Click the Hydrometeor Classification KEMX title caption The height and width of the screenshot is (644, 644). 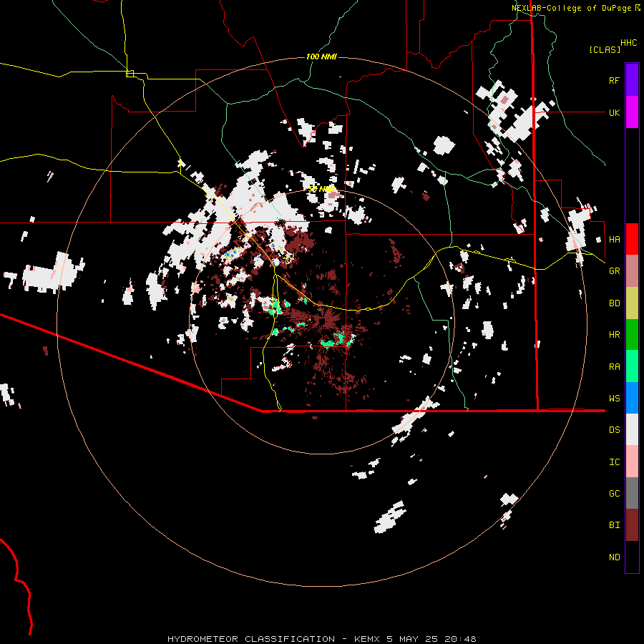321,639
